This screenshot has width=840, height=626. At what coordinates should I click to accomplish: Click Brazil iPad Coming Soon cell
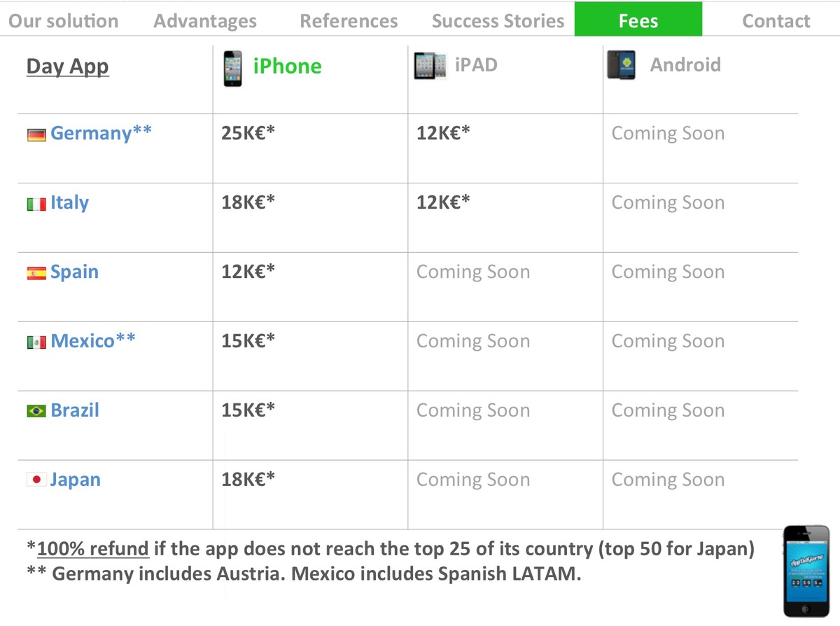point(473,410)
